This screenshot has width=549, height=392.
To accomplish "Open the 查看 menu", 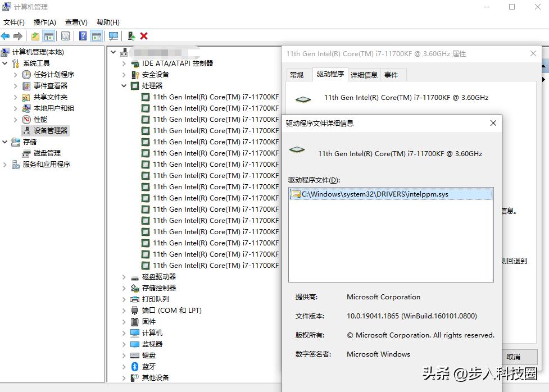I will pyautogui.click(x=76, y=22).
